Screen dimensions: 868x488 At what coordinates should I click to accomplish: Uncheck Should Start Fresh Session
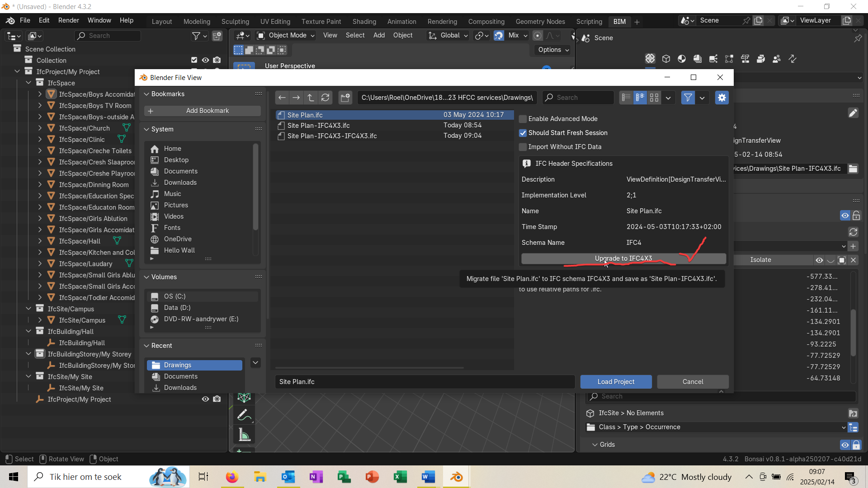click(x=523, y=133)
